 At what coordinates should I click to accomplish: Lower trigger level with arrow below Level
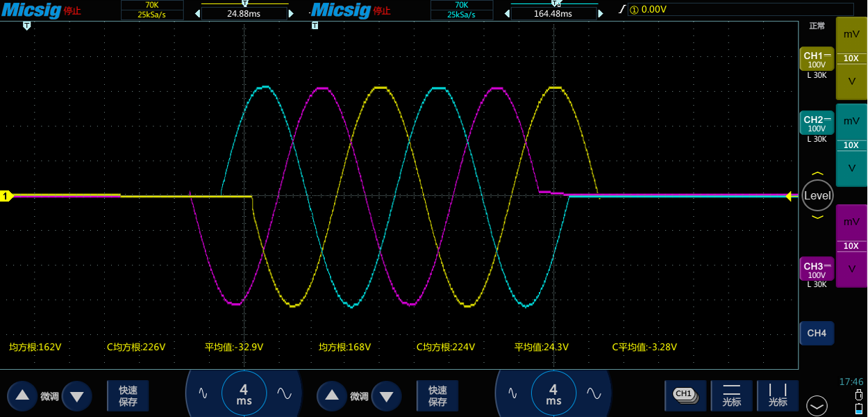coord(817,217)
